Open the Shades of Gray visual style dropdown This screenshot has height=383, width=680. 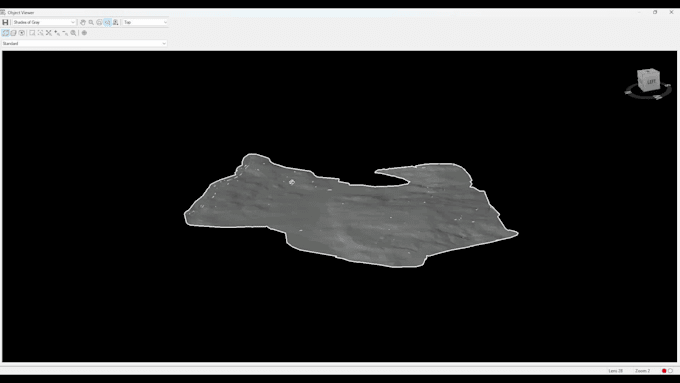tap(44, 22)
